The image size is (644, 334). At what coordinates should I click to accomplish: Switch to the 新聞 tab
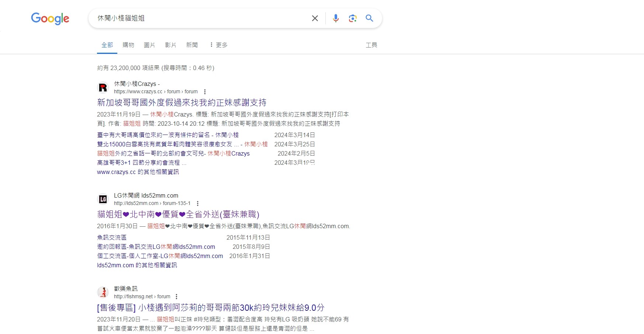click(x=192, y=45)
